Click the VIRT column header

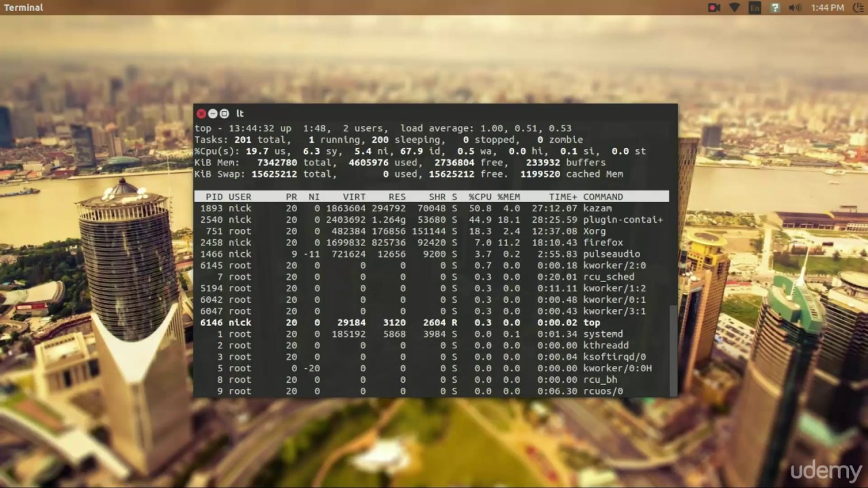pos(354,197)
